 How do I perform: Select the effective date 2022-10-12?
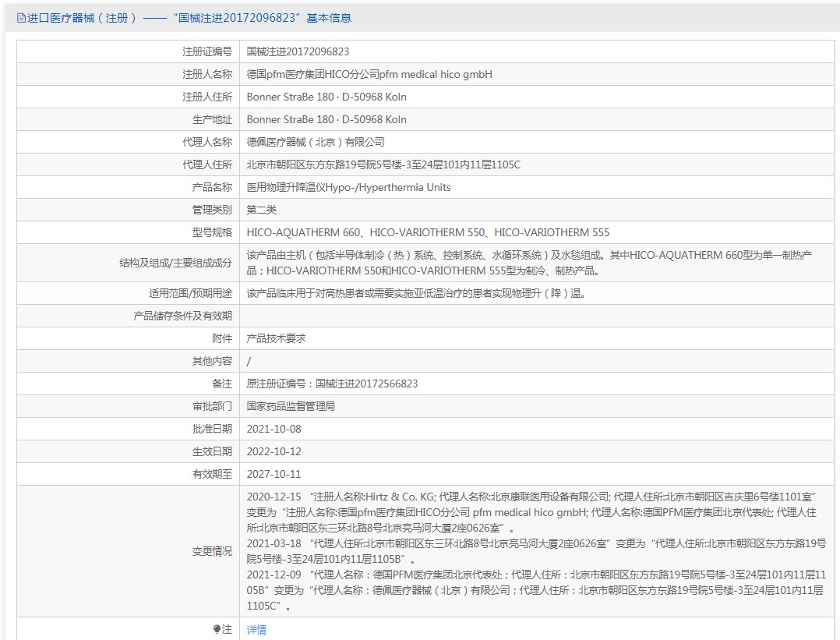coord(274,451)
